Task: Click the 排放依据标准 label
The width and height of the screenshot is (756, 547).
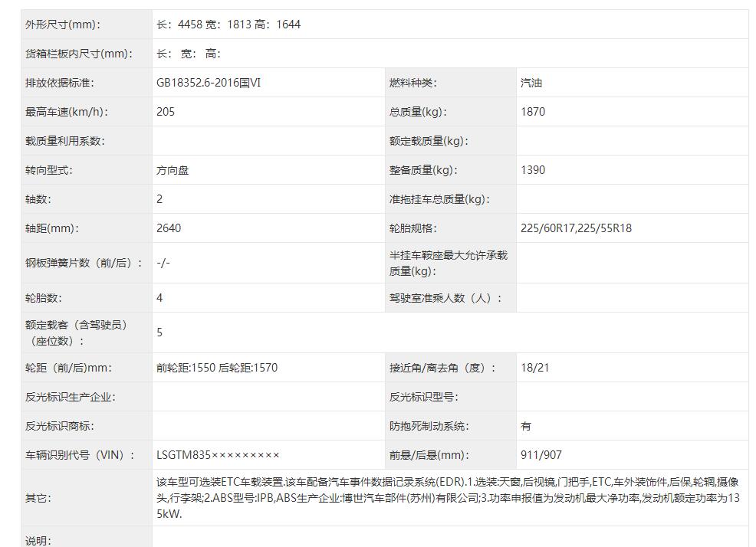Action: point(60,83)
